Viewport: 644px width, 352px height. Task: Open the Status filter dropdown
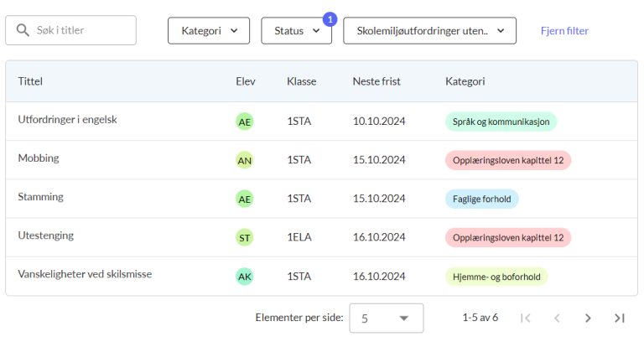296,31
